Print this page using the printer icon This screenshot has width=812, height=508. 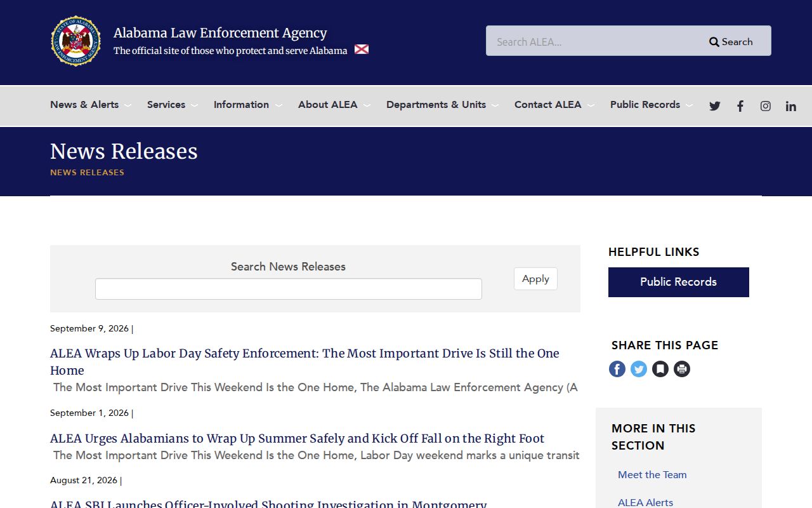point(682,369)
